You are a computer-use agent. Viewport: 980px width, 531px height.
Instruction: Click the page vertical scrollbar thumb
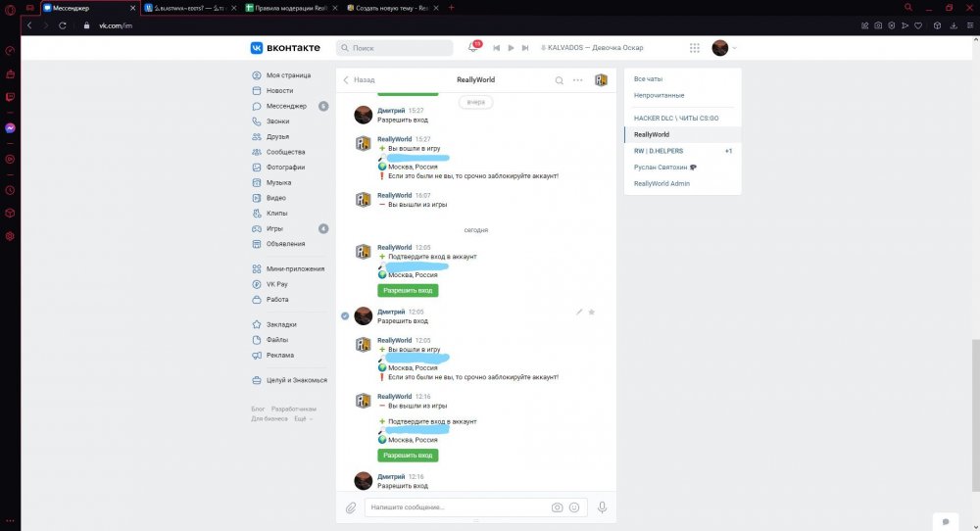976,414
